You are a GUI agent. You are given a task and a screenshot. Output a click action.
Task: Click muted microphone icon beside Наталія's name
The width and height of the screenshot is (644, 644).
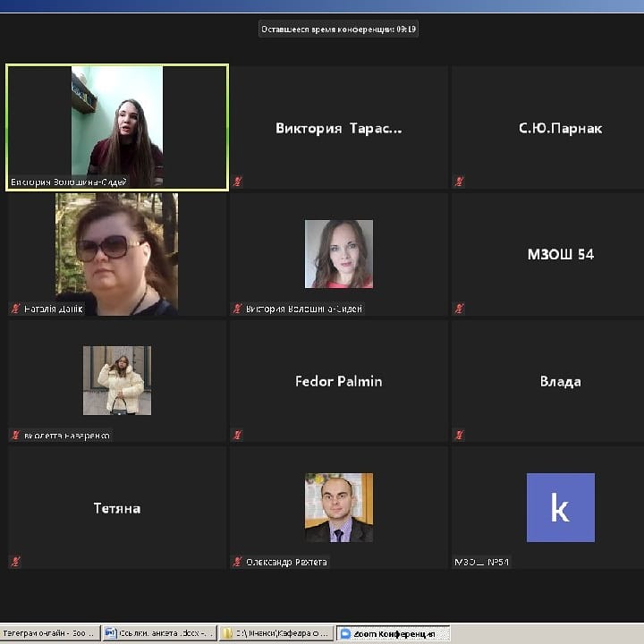[15, 309]
